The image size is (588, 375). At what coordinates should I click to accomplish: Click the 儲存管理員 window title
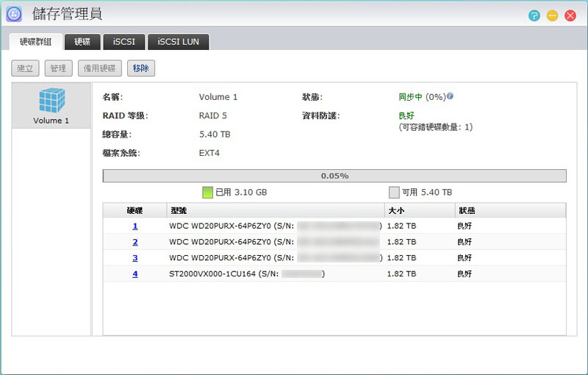tap(67, 14)
